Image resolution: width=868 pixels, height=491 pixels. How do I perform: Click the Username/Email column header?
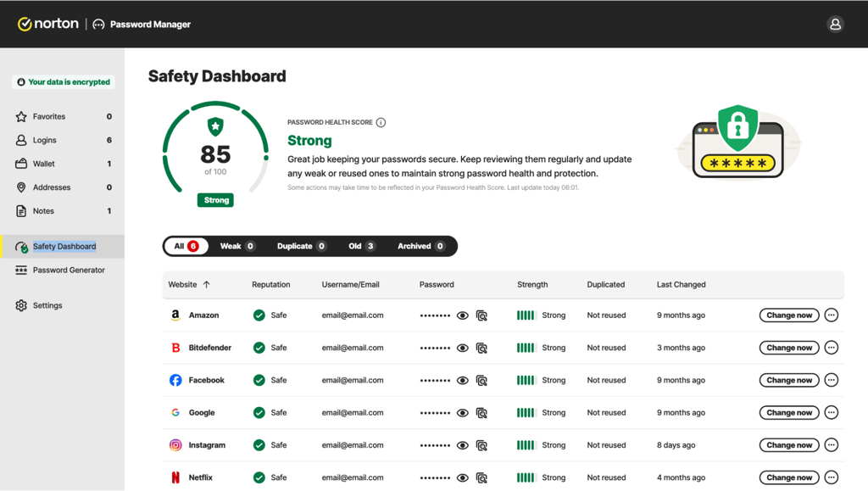(x=350, y=285)
